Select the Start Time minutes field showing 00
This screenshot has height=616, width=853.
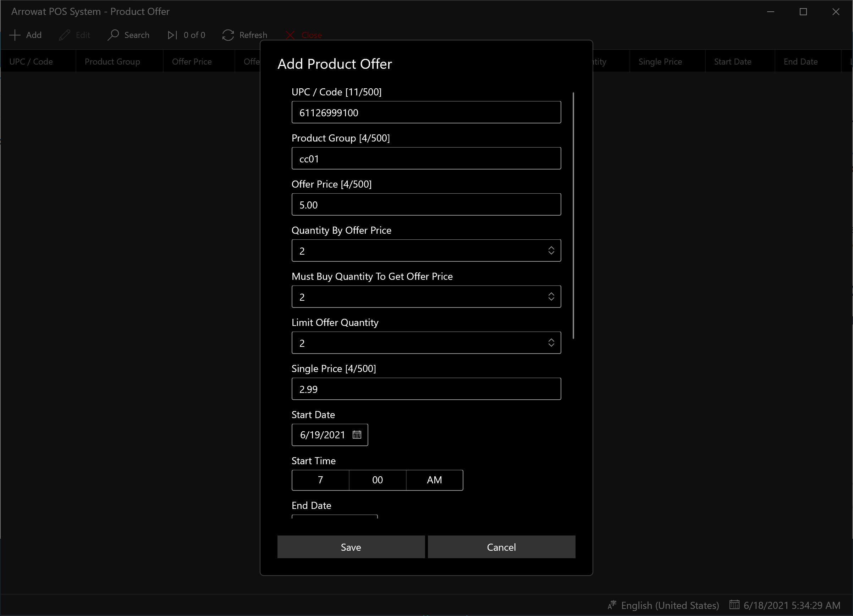[x=378, y=480]
